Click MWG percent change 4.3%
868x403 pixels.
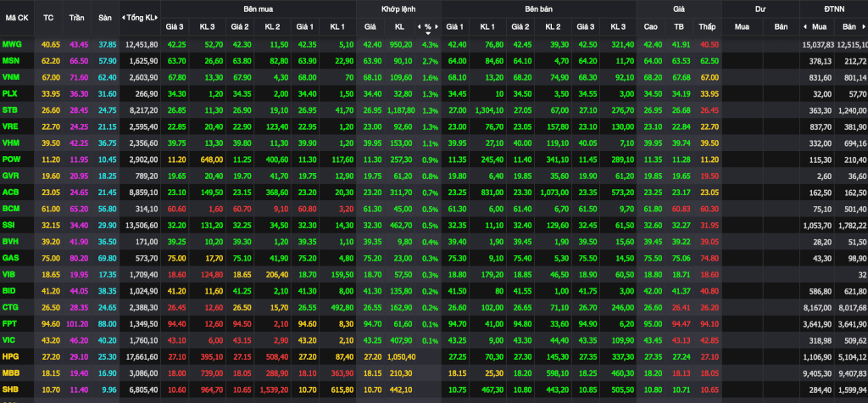point(430,44)
